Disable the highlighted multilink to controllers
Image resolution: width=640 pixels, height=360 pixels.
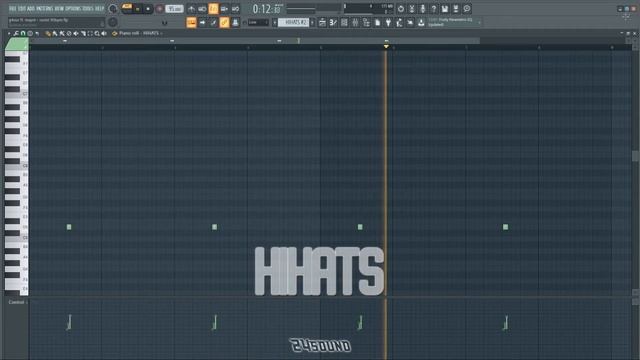pos(224,22)
